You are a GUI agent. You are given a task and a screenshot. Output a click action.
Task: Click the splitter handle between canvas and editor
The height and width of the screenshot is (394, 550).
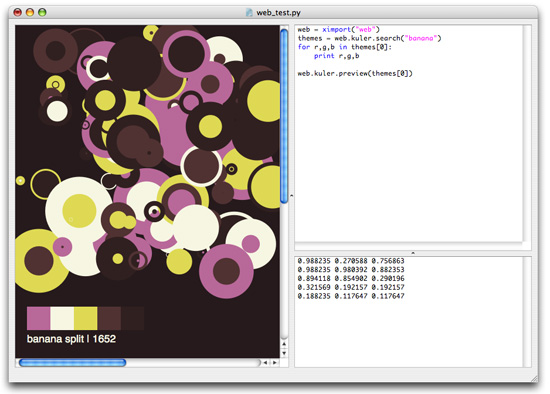[291, 196]
